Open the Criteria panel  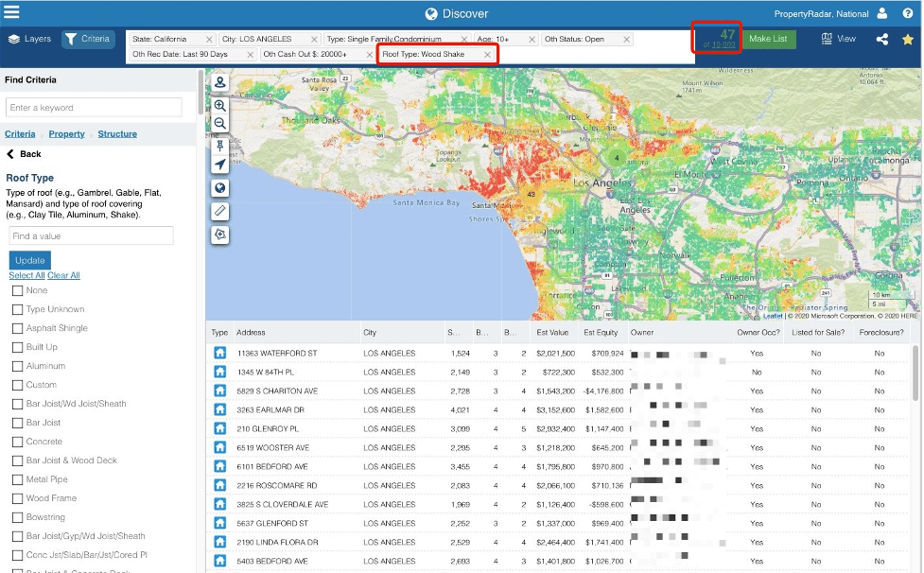[x=88, y=39]
